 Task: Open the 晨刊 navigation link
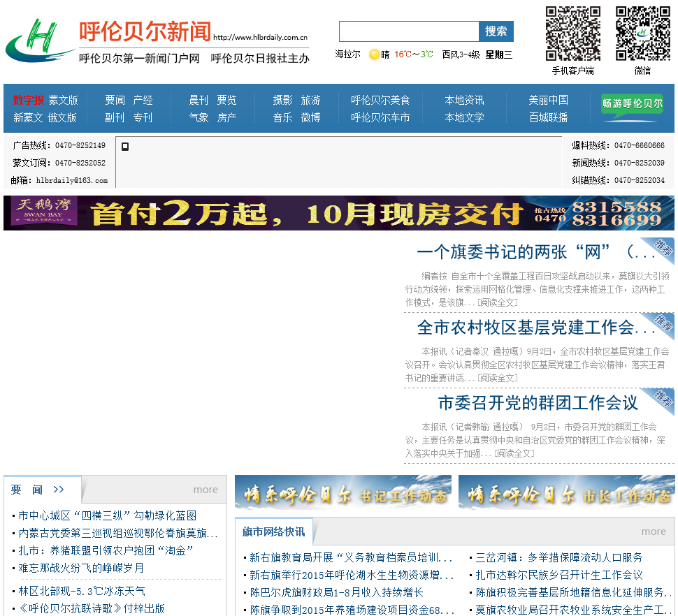click(x=199, y=100)
